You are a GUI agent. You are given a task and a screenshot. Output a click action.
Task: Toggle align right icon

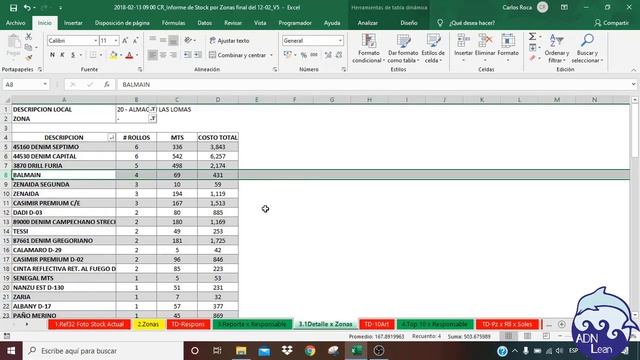pos(173,55)
